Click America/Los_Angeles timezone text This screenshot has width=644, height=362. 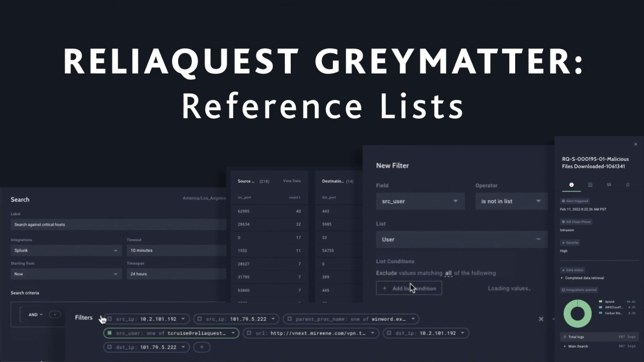(204, 199)
